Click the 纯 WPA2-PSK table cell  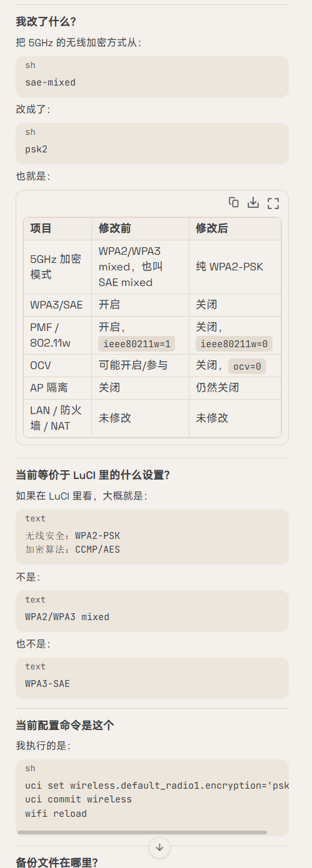[x=235, y=267]
